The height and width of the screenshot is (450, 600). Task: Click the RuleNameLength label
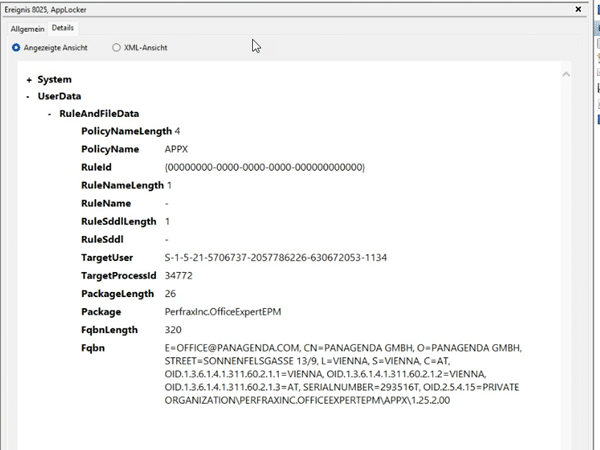[x=122, y=185]
